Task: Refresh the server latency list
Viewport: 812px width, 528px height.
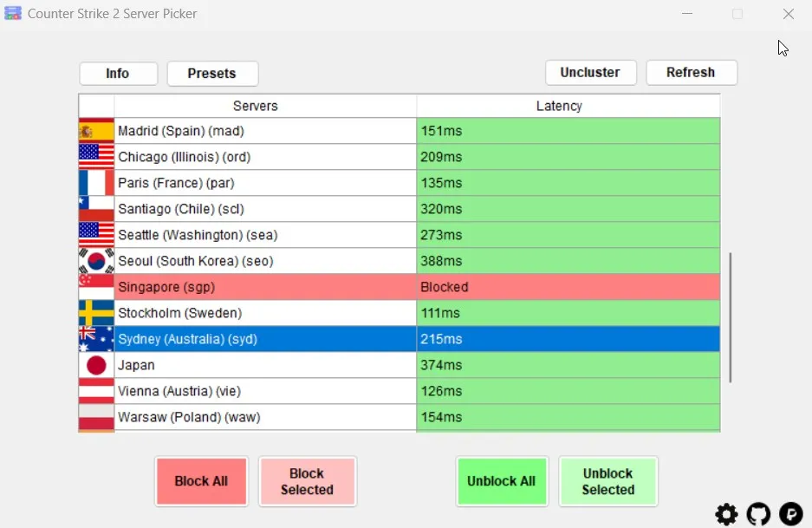Action: tap(692, 73)
